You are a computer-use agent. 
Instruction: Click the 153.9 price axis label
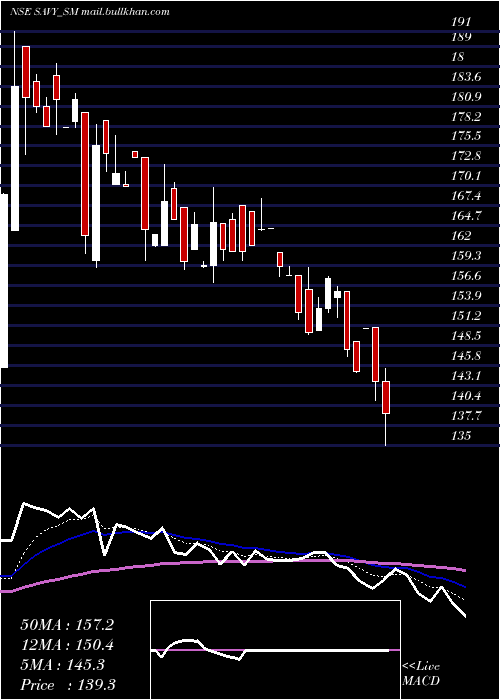[x=466, y=296]
